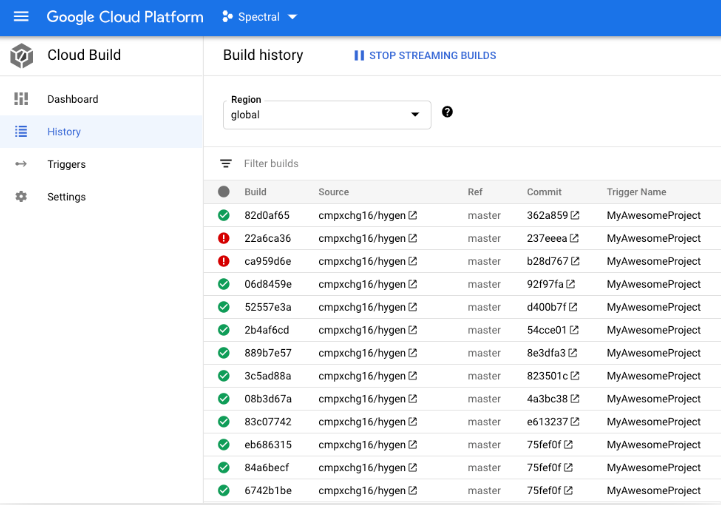The width and height of the screenshot is (721, 505).
Task: Open the external link icon next to commit b28d767
Action: coord(575,261)
